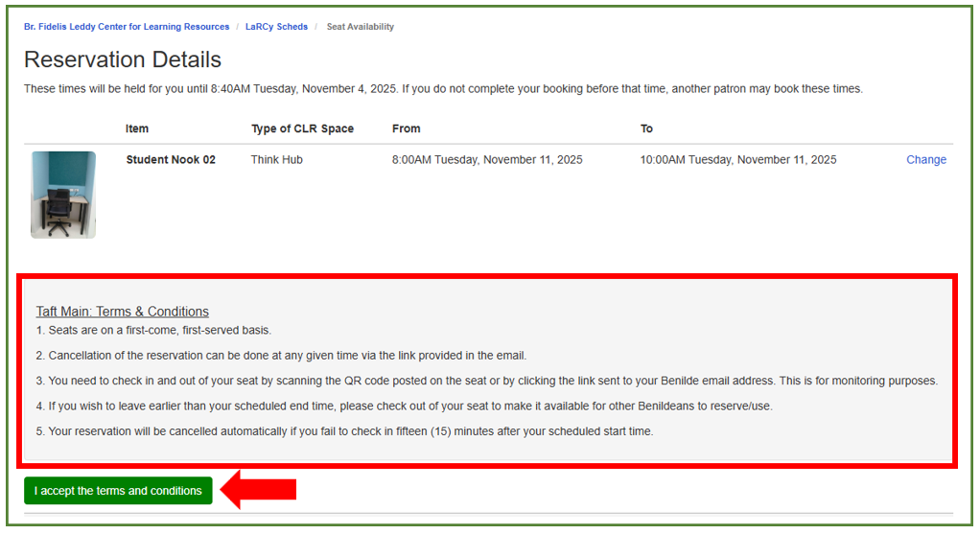Click the 'Taft Main: Terms & Conditions' heading

[123, 312]
